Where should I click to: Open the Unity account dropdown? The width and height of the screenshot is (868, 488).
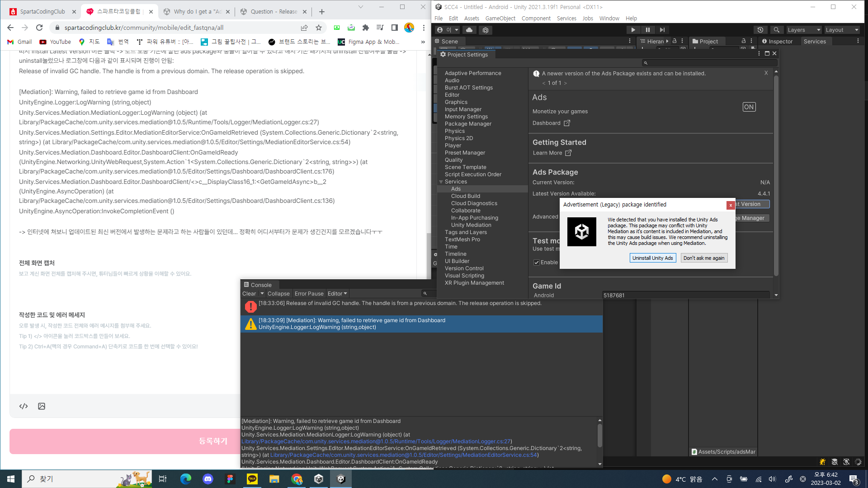pos(447,30)
